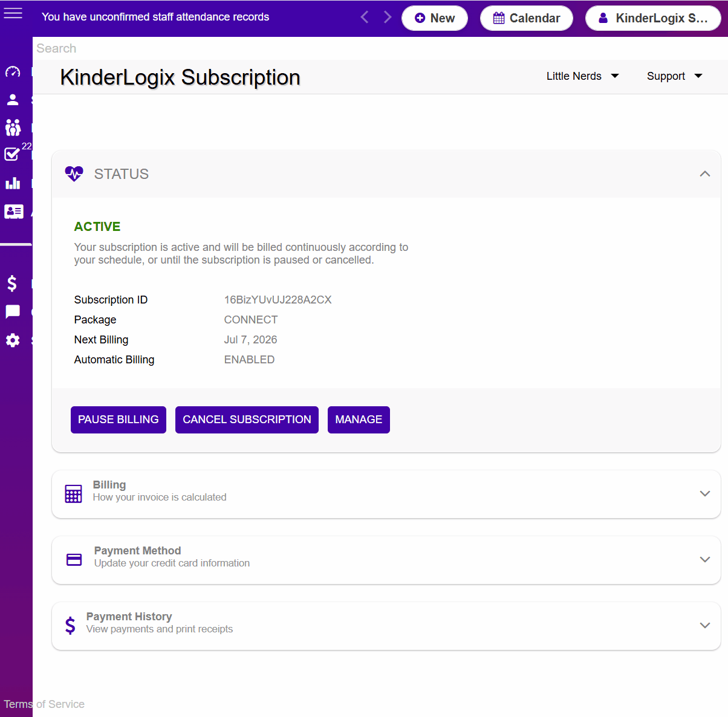Click the ACTIVE status text

tap(97, 227)
